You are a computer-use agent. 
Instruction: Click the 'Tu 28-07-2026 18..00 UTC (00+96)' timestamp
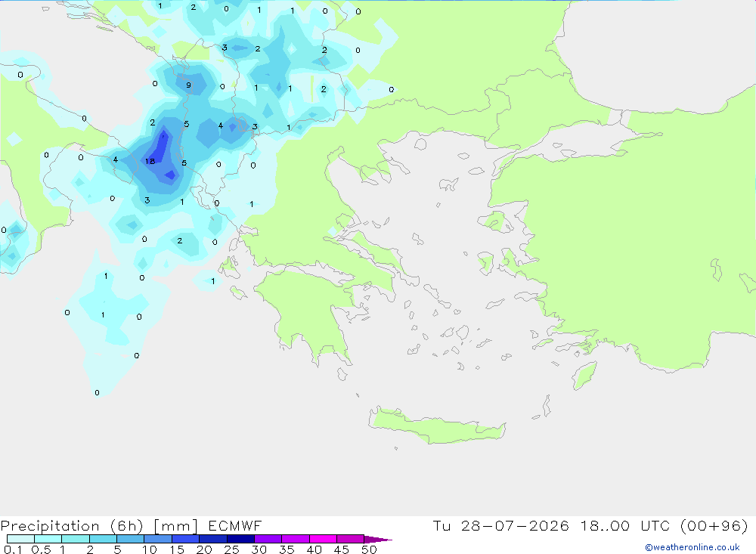590,525
